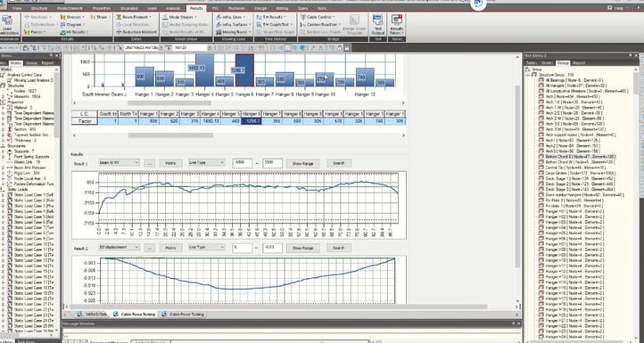Open the Result 1 Line Type dropdown
Image resolution: width=644 pixels, height=343 pixels.
tap(207, 163)
